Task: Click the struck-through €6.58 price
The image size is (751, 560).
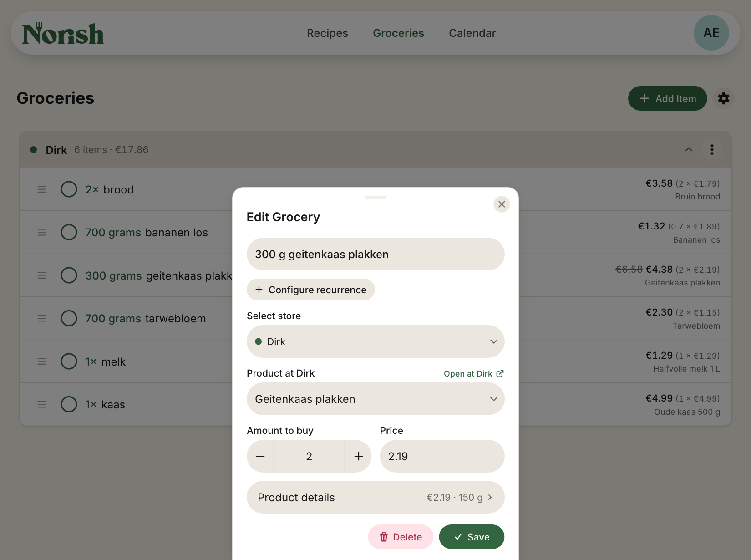Action: pos(629,270)
